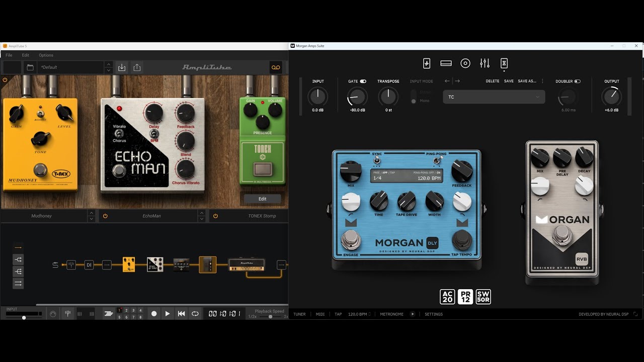Select the PR 12 amp tab
Screen dimensions: 644x362
pos(465,297)
